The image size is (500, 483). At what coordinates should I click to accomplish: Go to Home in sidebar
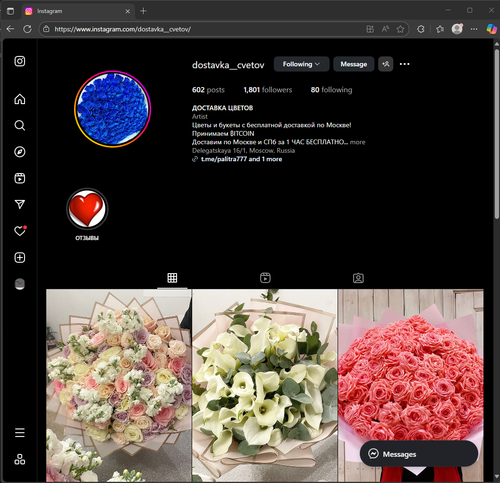20,99
